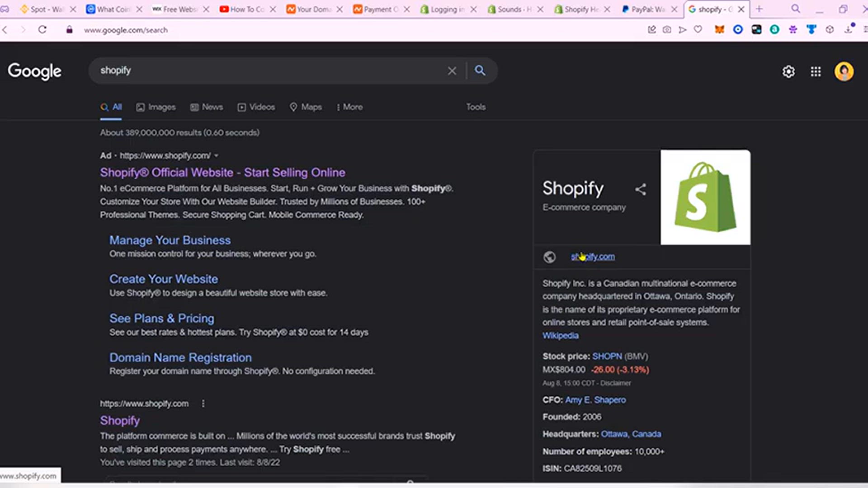Reload the page using refresh icon
868x488 pixels.
pos(42,30)
